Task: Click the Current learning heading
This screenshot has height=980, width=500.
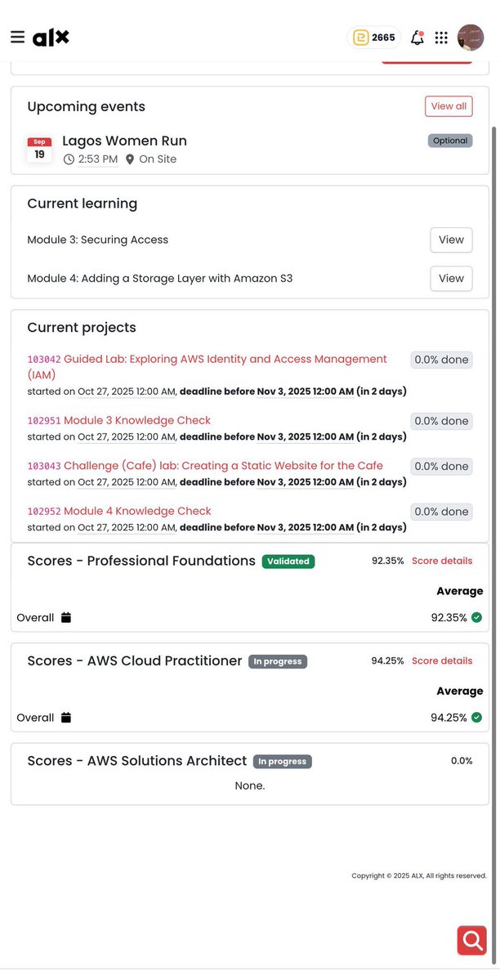Action: pyautogui.click(x=83, y=204)
